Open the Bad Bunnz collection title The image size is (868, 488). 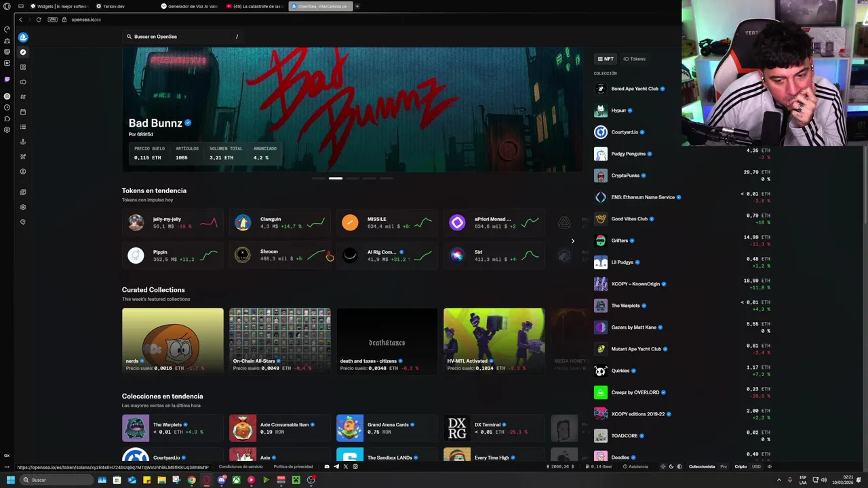(x=155, y=123)
